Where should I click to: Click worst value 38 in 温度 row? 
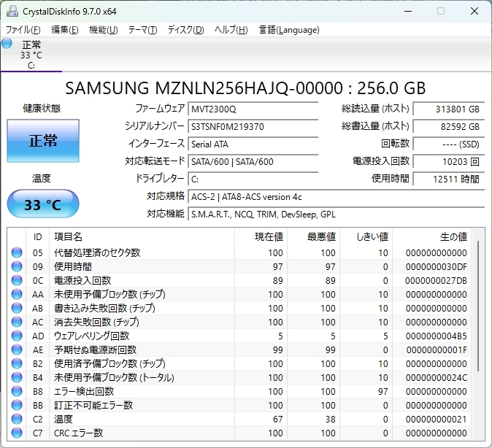(330, 419)
